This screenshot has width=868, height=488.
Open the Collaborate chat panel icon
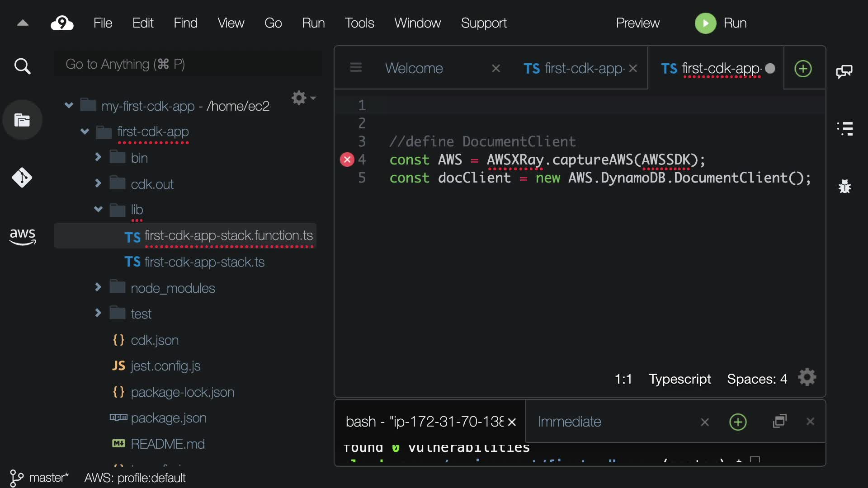[x=844, y=71]
